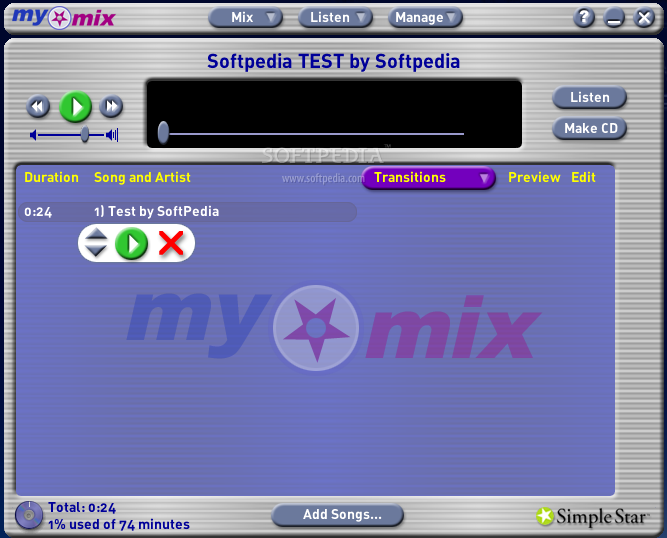This screenshot has width=667, height=538.
Task: Click the Make CD button
Action: 590,128
